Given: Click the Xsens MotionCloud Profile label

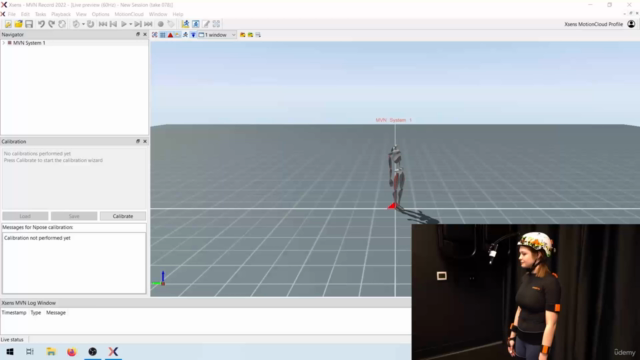Looking at the screenshot, I should (x=593, y=24).
